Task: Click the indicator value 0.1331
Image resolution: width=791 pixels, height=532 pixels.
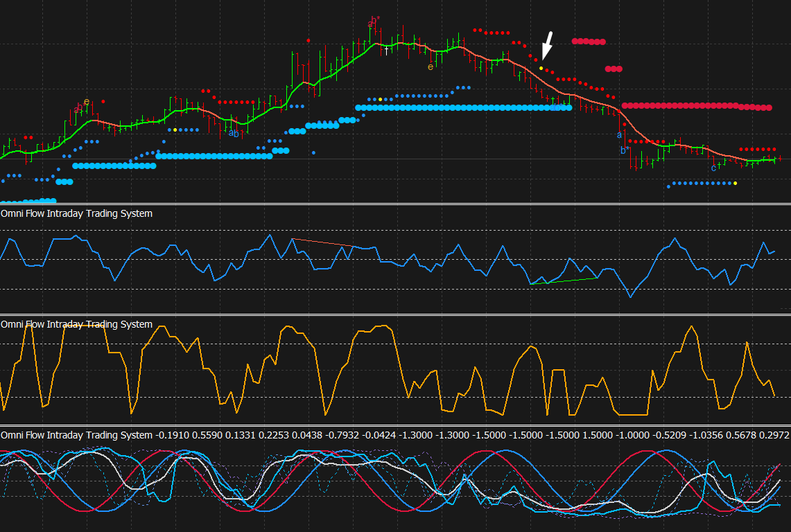Action: tap(241, 435)
